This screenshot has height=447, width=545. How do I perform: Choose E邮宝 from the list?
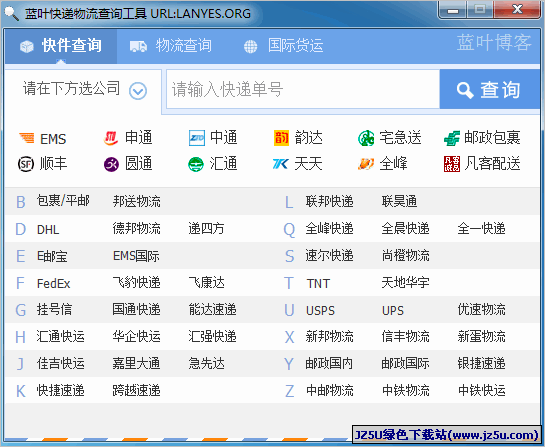tap(52, 256)
